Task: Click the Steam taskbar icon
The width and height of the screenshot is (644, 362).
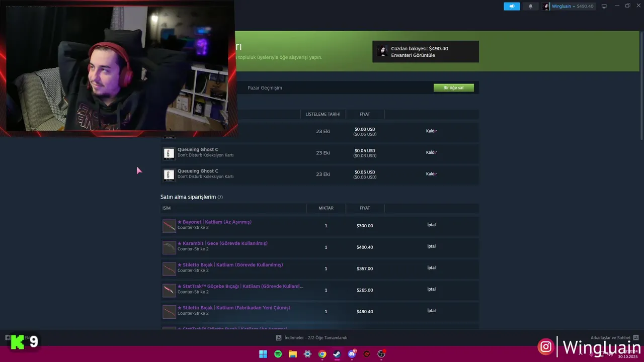Action: tap(337, 354)
